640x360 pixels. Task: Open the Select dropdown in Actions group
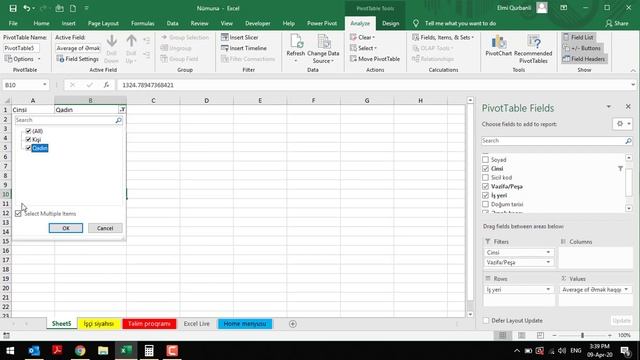point(363,48)
